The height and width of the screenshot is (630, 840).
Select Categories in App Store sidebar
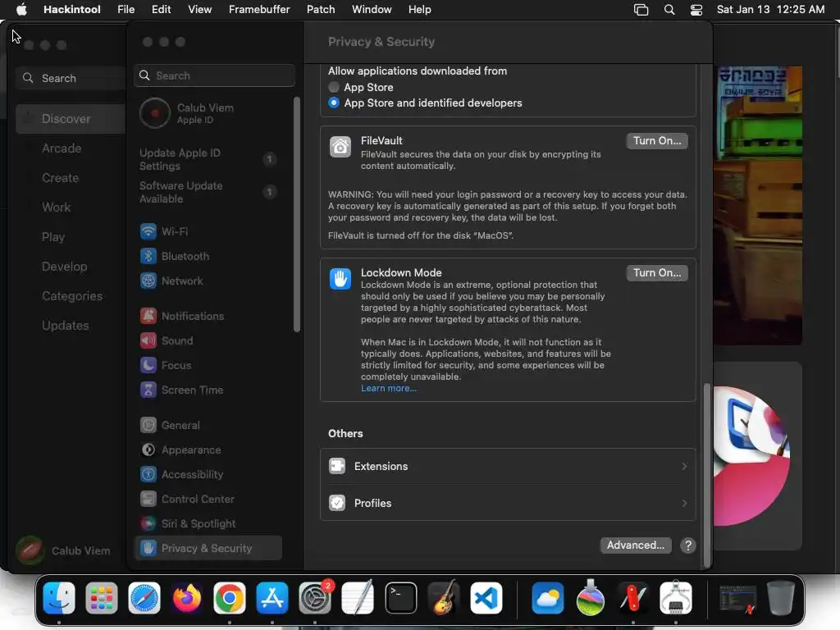[x=71, y=295]
